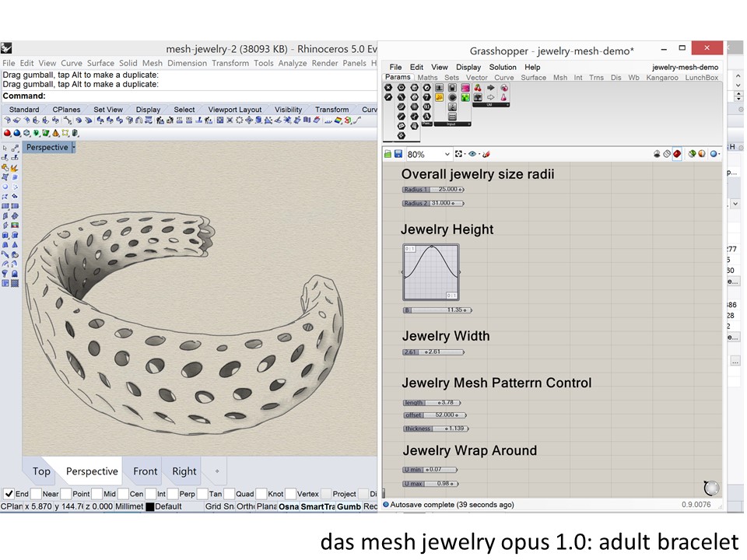
Task: Toggle SmartTrack in Rhino status bar
Action: click(x=317, y=506)
